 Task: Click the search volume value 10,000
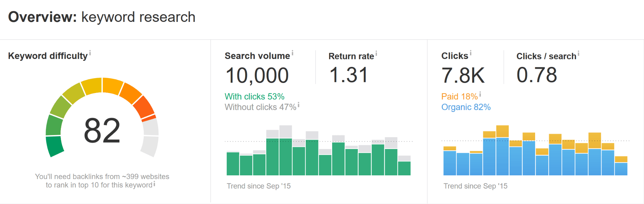click(x=257, y=76)
